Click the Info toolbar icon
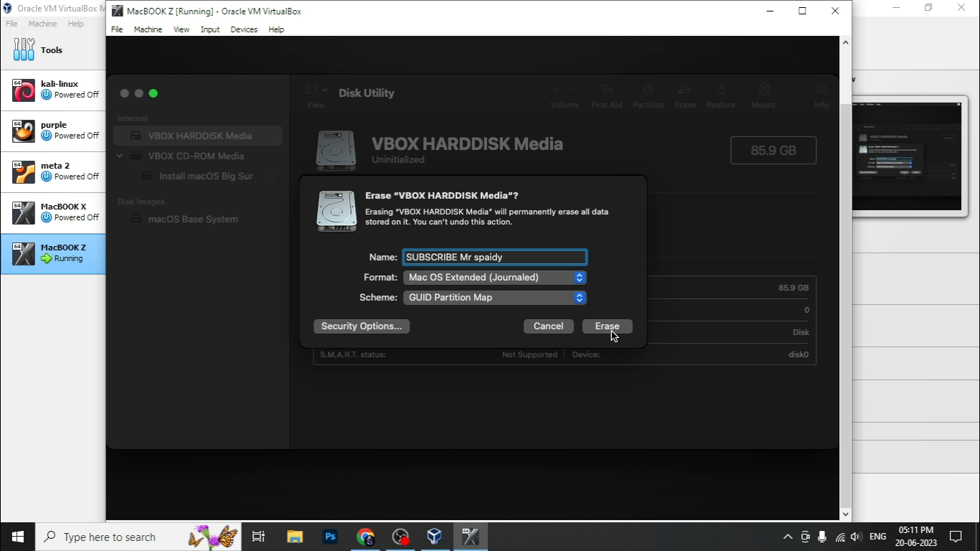 tap(821, 90)
